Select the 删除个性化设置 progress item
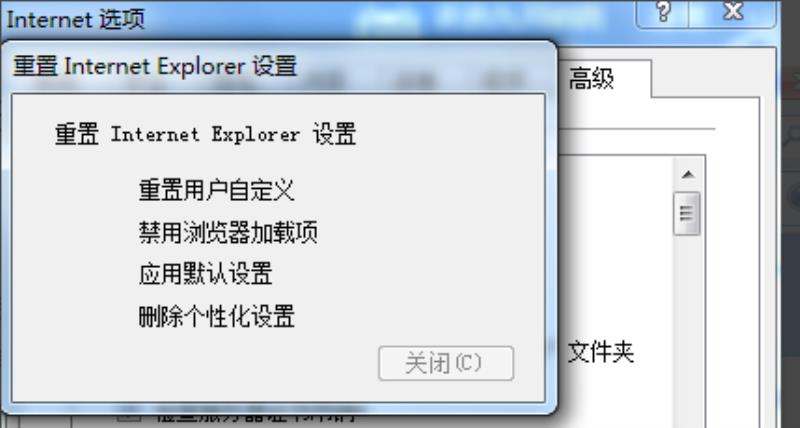The image size is (800, 428). pos(216,316)
